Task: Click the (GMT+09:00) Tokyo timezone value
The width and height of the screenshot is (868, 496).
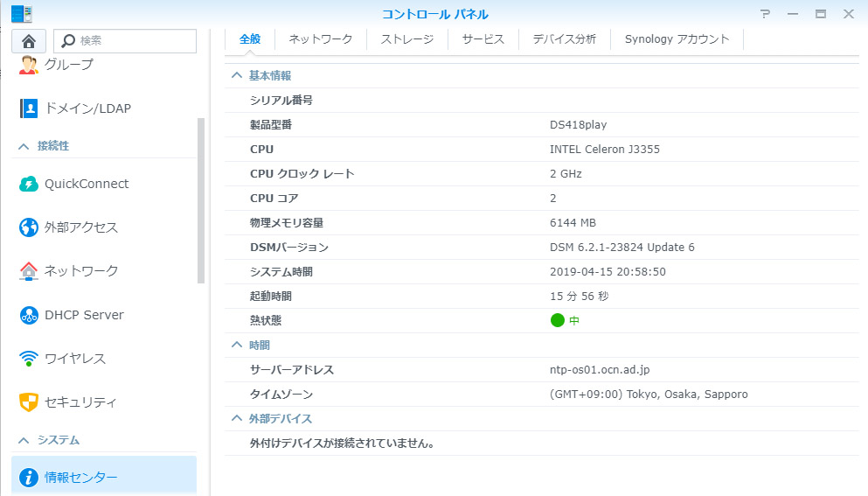Action: (649, 394)
